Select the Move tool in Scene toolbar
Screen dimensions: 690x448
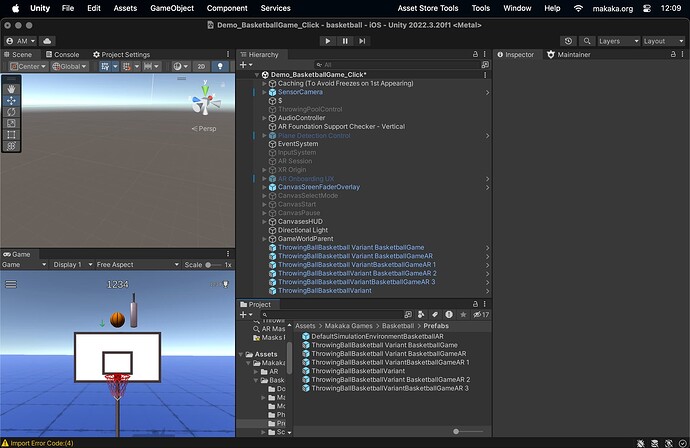pos(11,100)
